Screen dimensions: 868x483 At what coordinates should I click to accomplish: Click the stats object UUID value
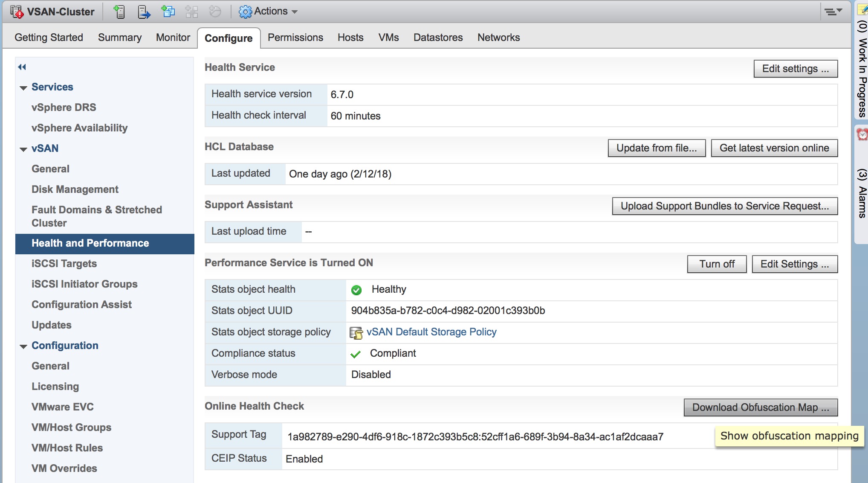pyautogui.click(x=448, y=311)
